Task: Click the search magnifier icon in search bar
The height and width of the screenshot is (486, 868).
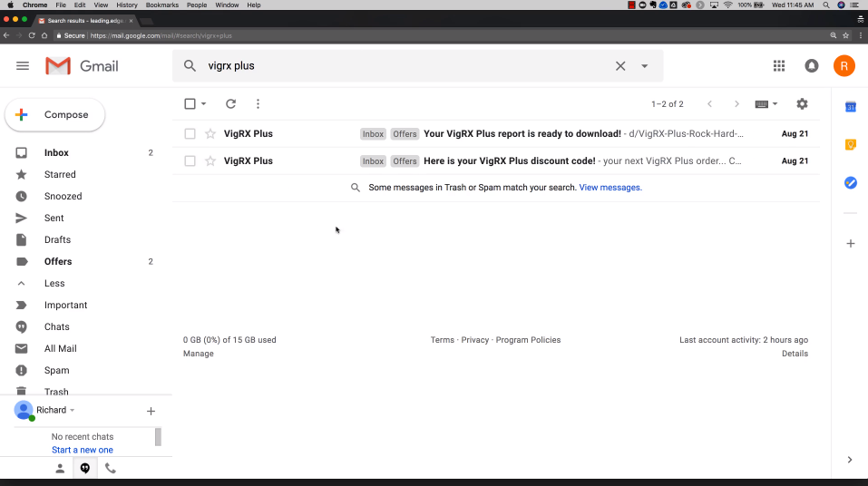Action: coord(190,66)
